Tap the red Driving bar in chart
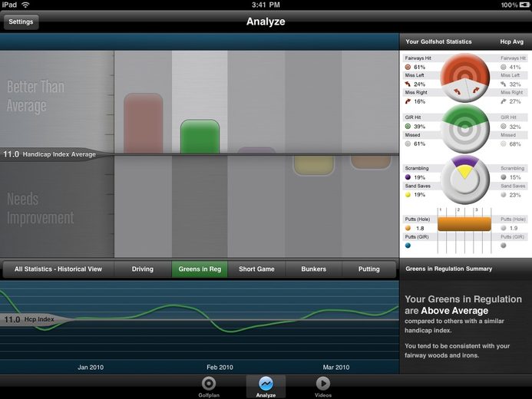 point(144,123)
